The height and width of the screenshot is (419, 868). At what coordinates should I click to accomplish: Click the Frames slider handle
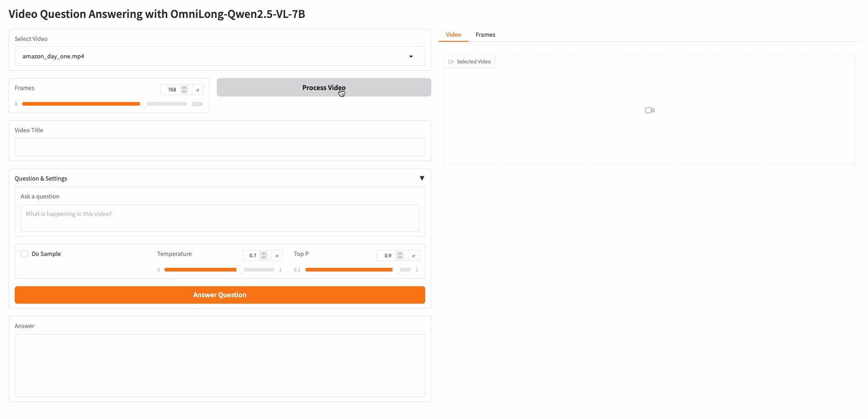pyautogui.click(x=144, y=104)
